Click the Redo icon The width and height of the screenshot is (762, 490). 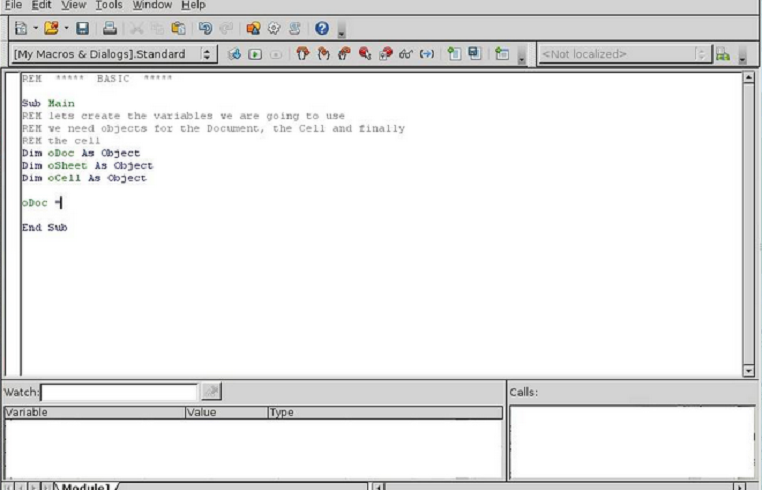point(226,28)
